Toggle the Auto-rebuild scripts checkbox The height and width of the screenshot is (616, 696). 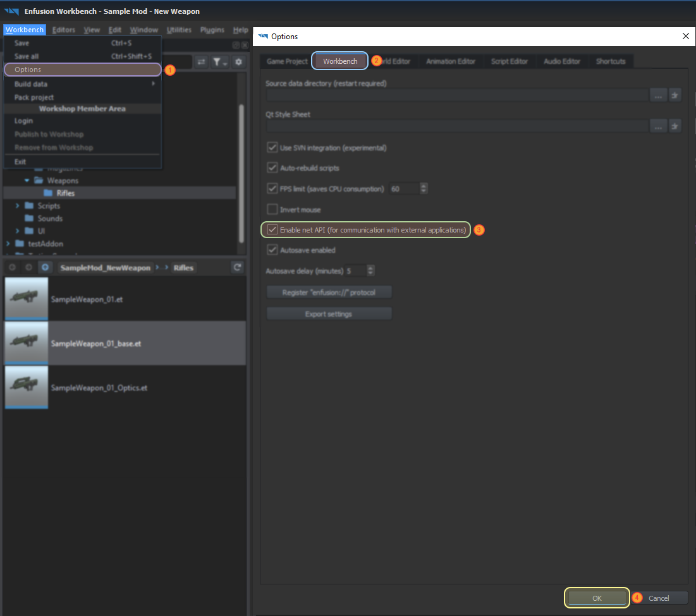click(x=272, y=167)
